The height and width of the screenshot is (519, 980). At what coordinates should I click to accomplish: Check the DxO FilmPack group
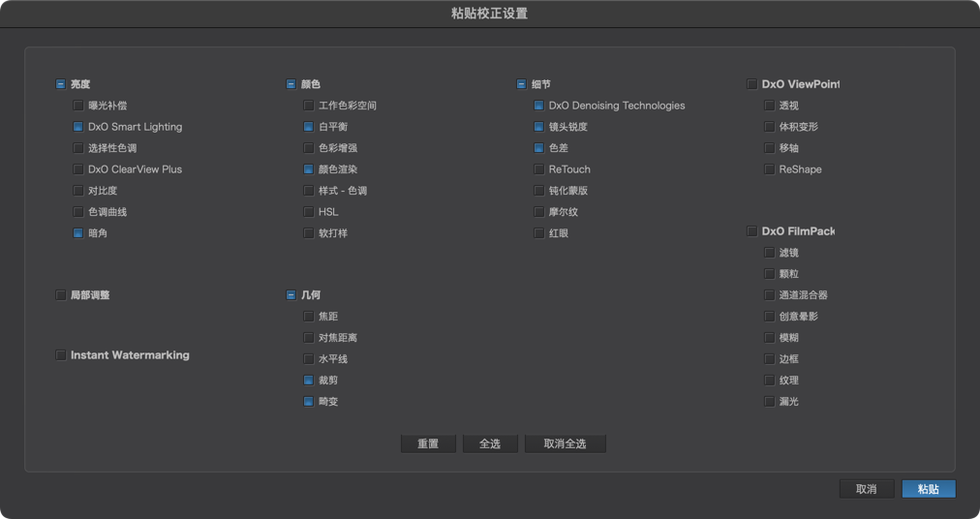[x=751, y=231]
